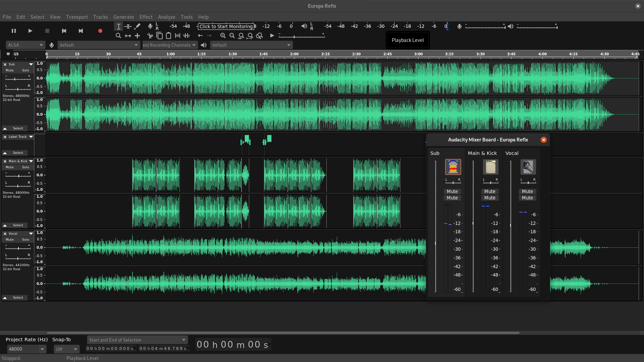Click the Main & Kick kick-drum thumbnail in Mixer Board
The height and width of the screenshot is (362, 644).
(x=490, y=167)
